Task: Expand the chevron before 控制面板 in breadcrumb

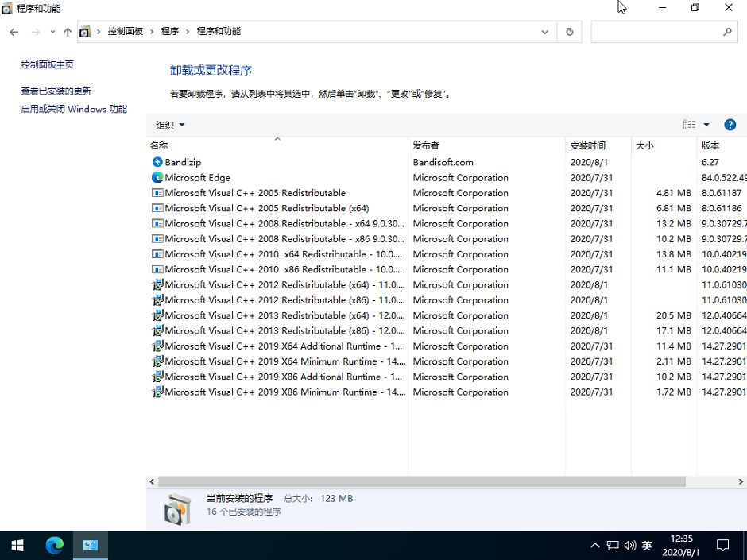Action: coord(99,32)
